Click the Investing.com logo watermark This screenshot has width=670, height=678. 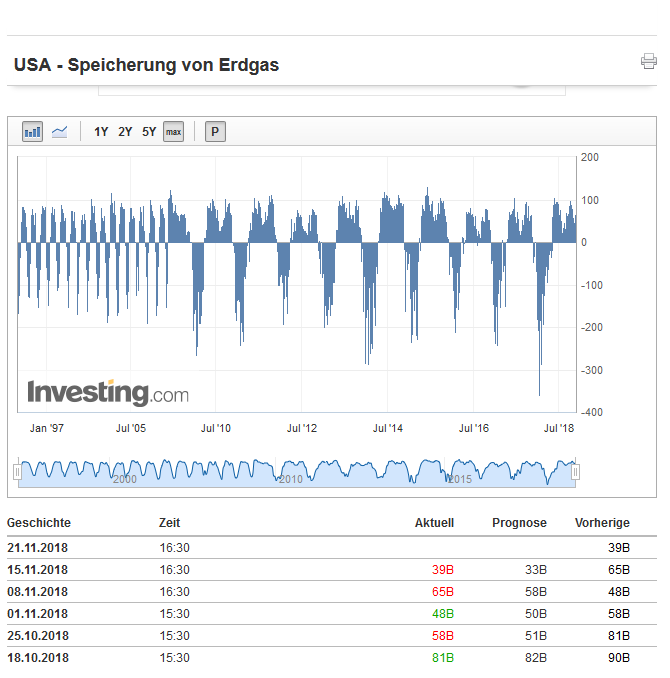point(107,392)
